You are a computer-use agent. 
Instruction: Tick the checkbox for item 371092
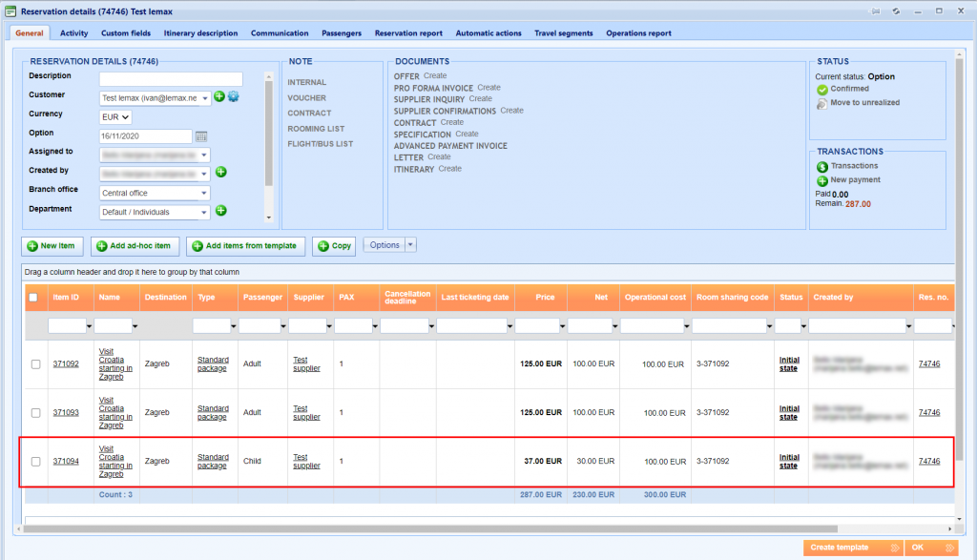[x=35, y=364]
